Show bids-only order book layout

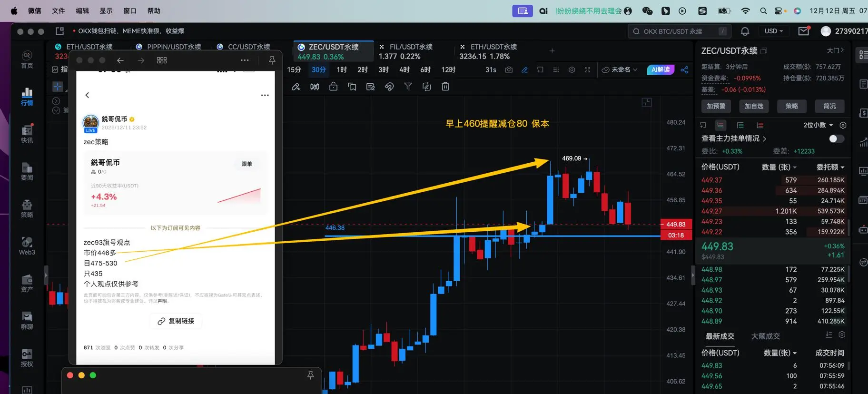tap(740, 125)
